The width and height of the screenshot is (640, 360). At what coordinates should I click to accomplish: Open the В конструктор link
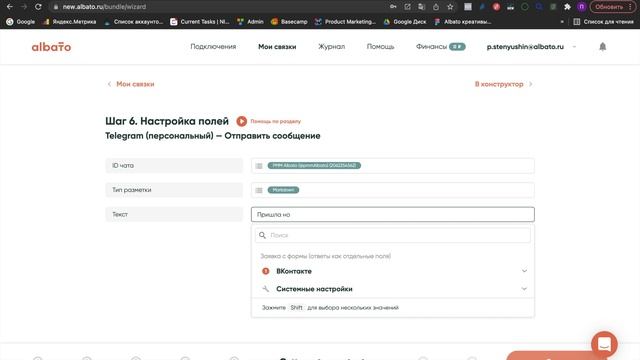[504, 84]
